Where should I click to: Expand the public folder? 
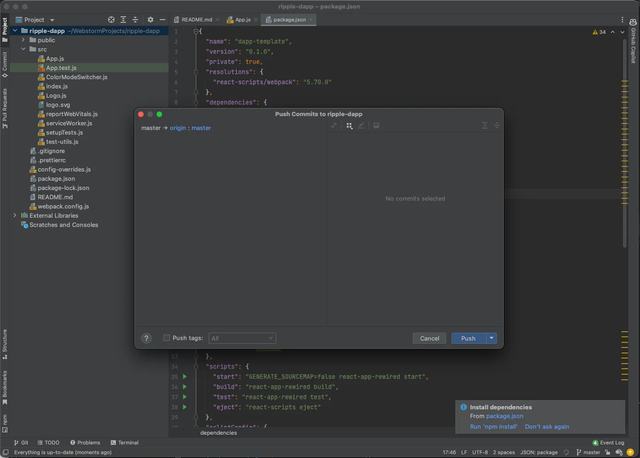click(x=23, y=40)
